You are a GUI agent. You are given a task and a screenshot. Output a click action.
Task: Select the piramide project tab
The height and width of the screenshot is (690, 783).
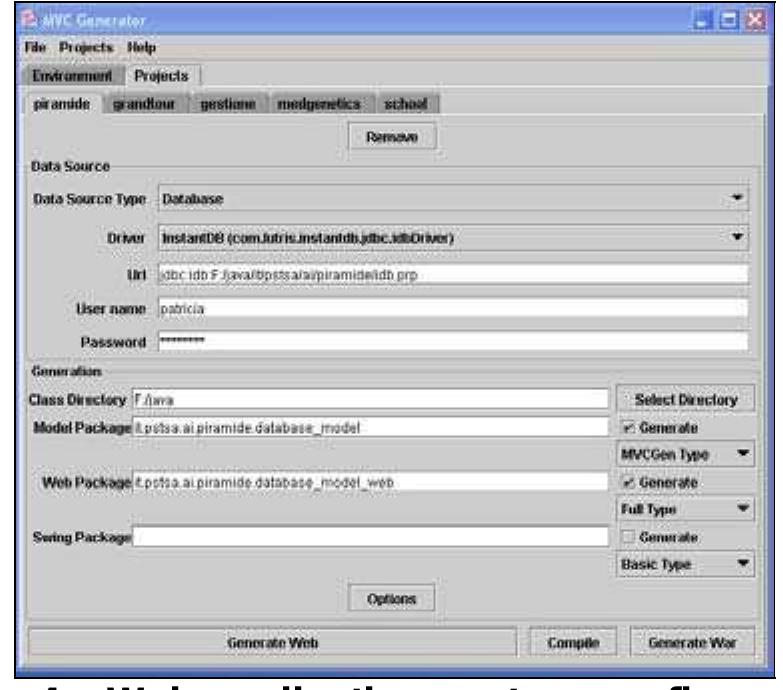[x=62, y=104]
